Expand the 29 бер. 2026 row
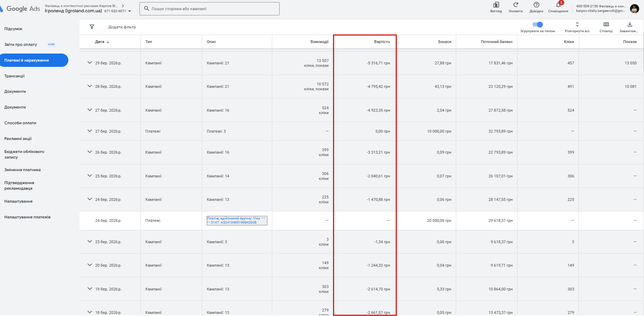Image resolution: width=644 pixels, height=316 pixels. (90, 63)
